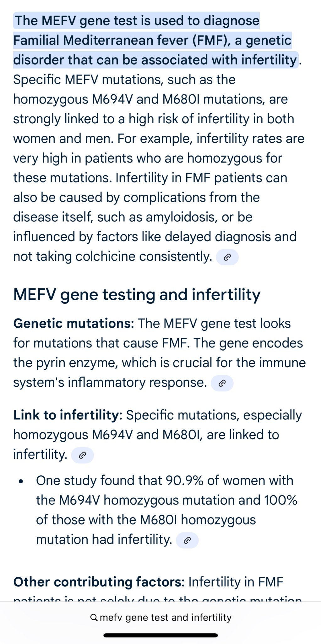This screenshot has height=644, width=321.
Task: Tap the bold 'Link to infertility:' label
Action: [68, 415]
